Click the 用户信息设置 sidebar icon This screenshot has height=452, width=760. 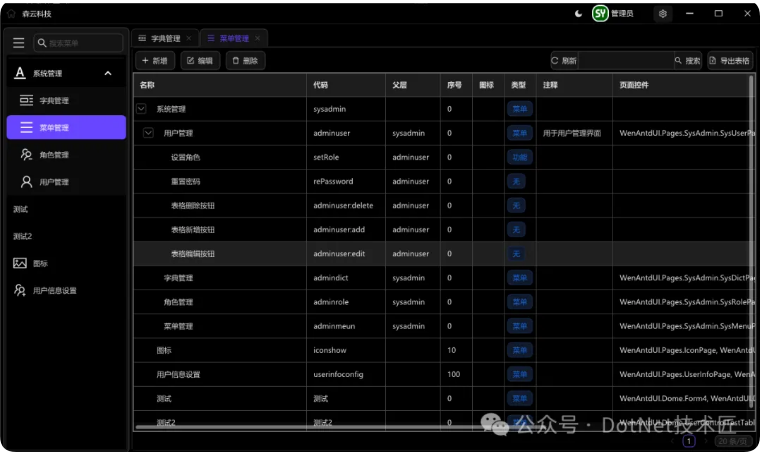tap(20, 290)
